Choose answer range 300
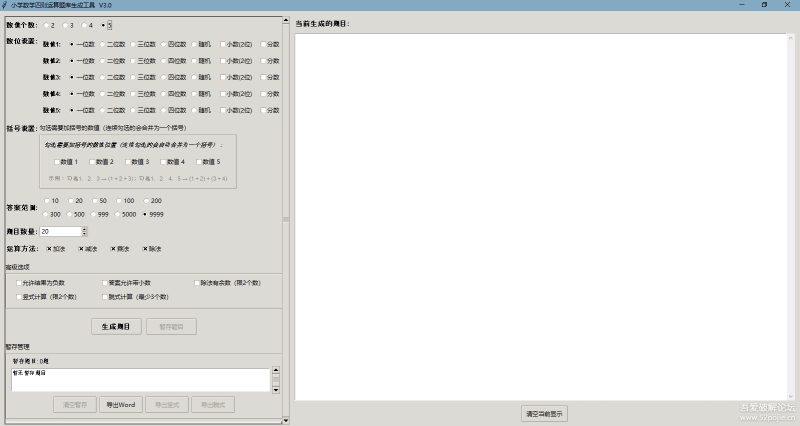The height and width of the screenshot is (426, 800). tap(52, 215)
